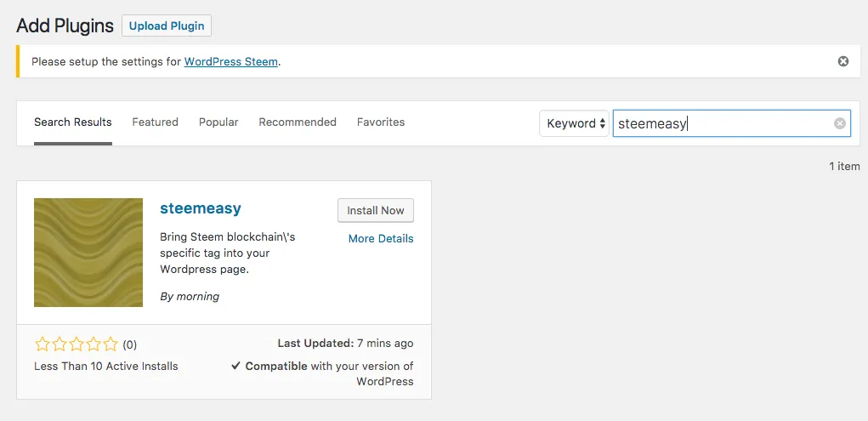The width and height of the screenshot is (868, 421).
Task: Click the third rating star
Action: 76,344
